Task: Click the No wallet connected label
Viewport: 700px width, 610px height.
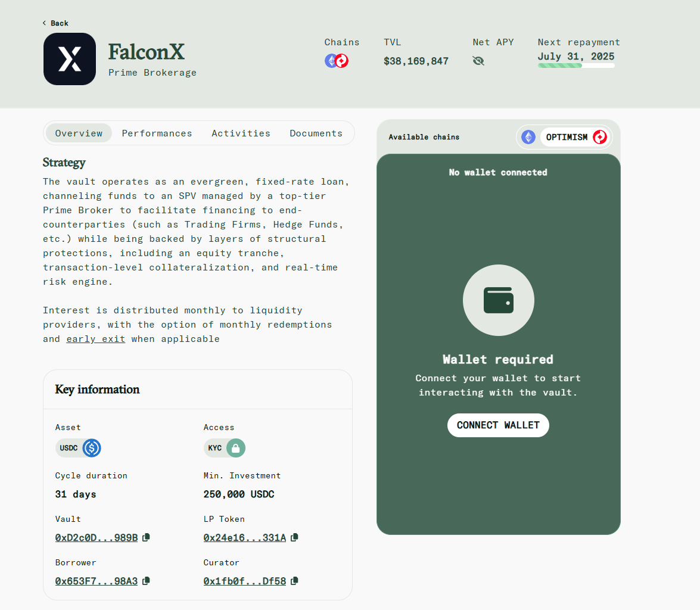Action: point(498,172)
